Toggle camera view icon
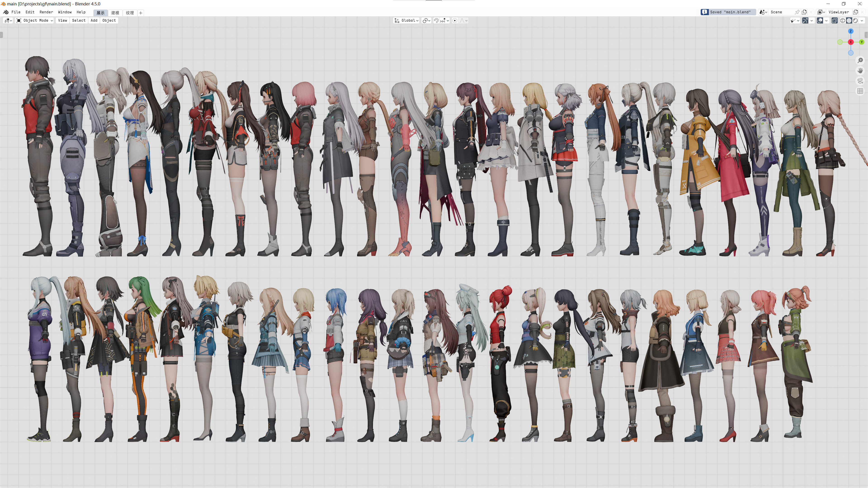The image size is (868, 488). click(x=860, y=81)
